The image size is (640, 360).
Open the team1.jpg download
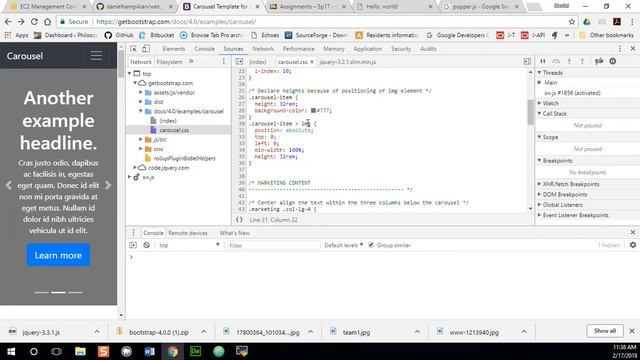click(x=356, y=332)
